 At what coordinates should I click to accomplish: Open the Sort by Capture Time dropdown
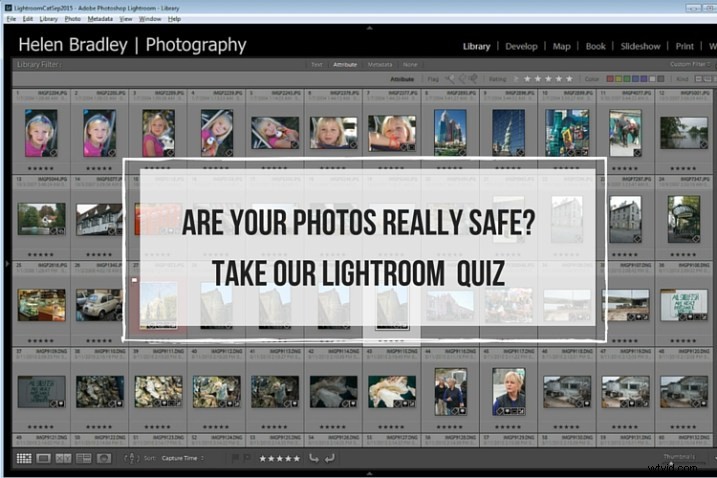[182, 458]
